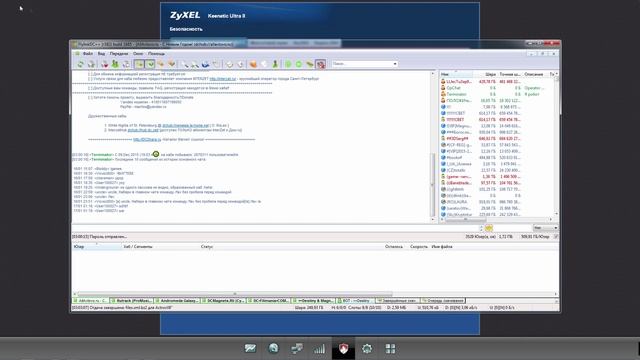Image resolution: width=640 pixels, height=360 pixels.
Task: Open the Файл menu
Action: (88, 53)
